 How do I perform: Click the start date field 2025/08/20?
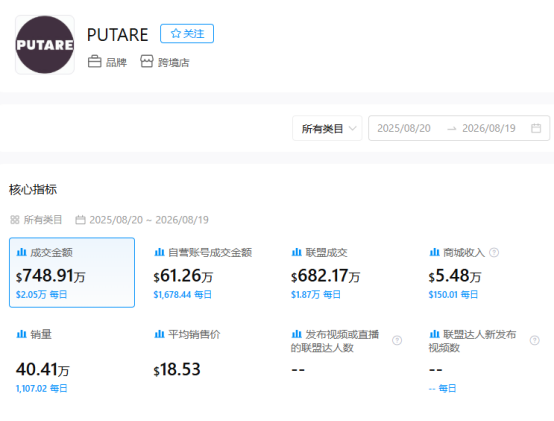pyautogui.click(x=404, y=128)
